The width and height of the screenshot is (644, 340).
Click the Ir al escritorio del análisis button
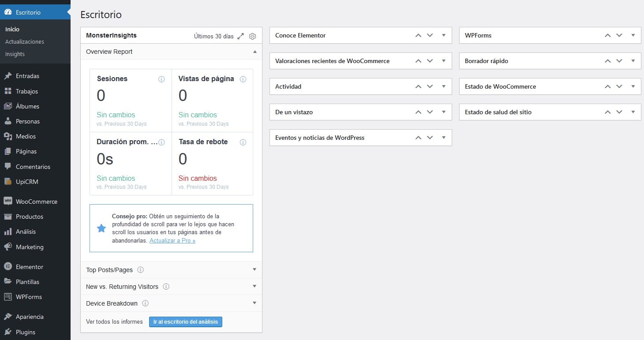[x=185, y=321]
